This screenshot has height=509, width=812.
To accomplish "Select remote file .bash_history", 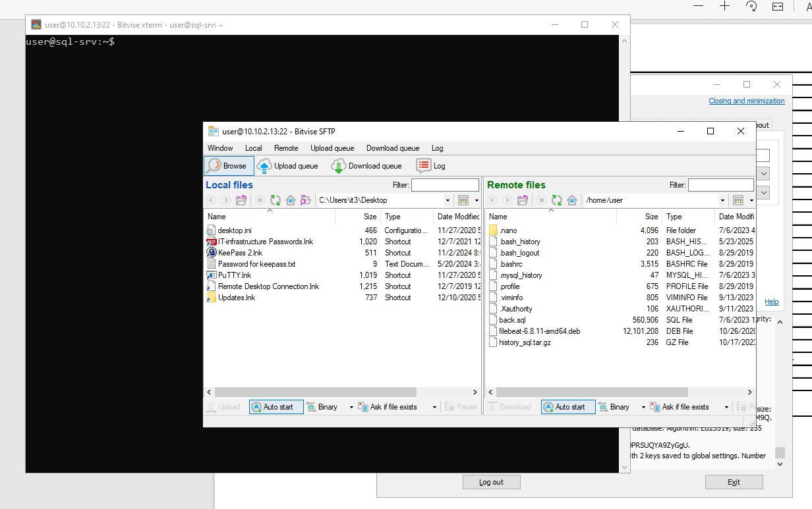I will (x=519, y=242).
